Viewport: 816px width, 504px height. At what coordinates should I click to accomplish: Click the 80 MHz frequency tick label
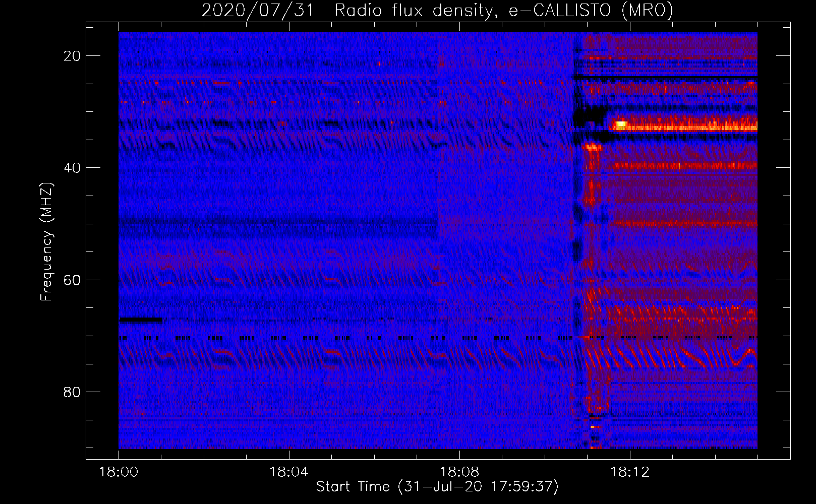click(72, 392)
